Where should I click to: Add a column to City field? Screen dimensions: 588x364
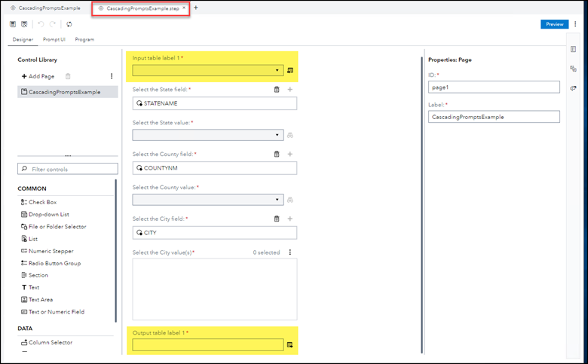[x=290, y=219]
